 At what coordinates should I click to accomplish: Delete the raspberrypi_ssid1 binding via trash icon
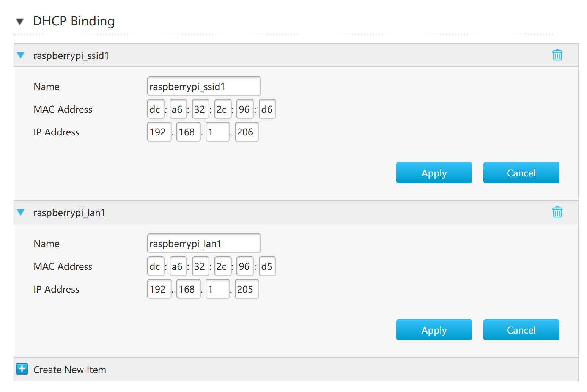click(x=557, y=55)
